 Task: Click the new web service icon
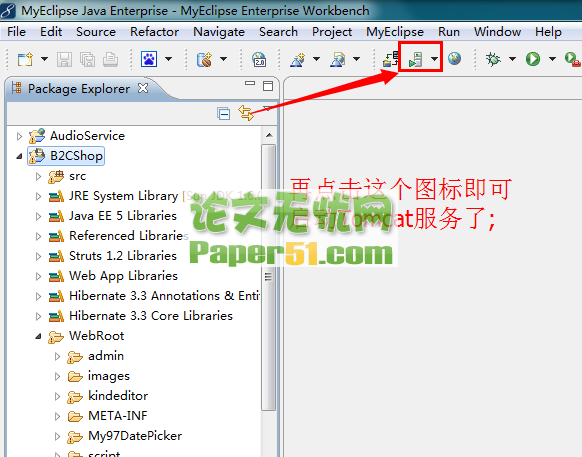point(205,59)
